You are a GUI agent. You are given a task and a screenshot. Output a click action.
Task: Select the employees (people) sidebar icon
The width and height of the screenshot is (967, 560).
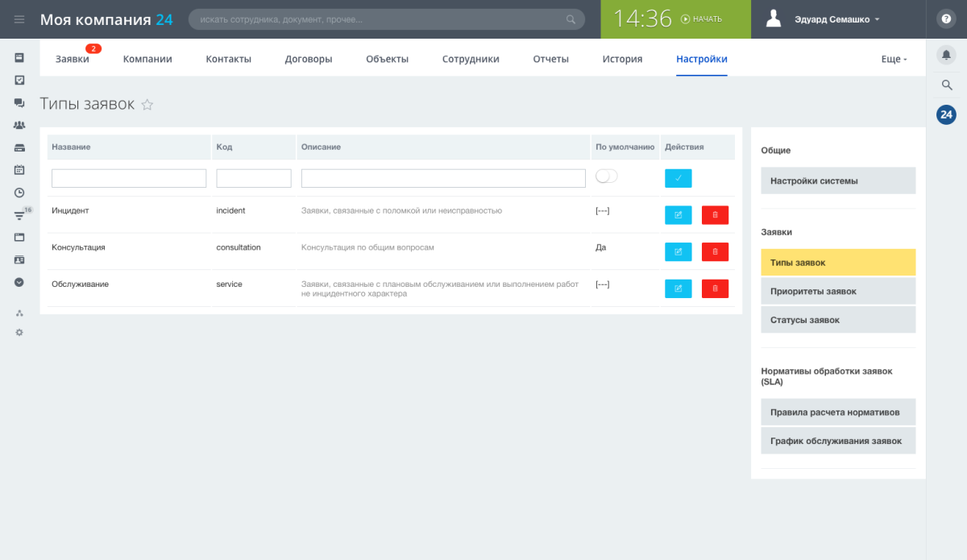(19, 125)
